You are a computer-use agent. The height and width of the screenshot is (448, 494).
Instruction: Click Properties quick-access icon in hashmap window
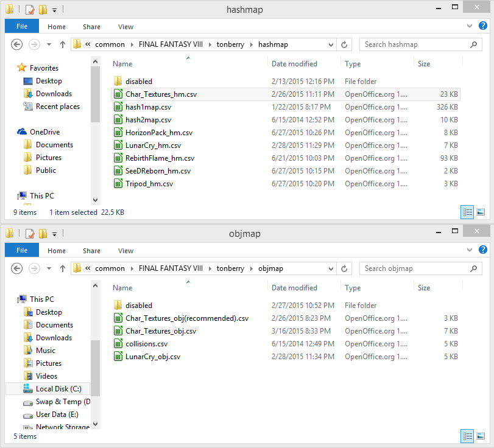click(x=30, y=10)
